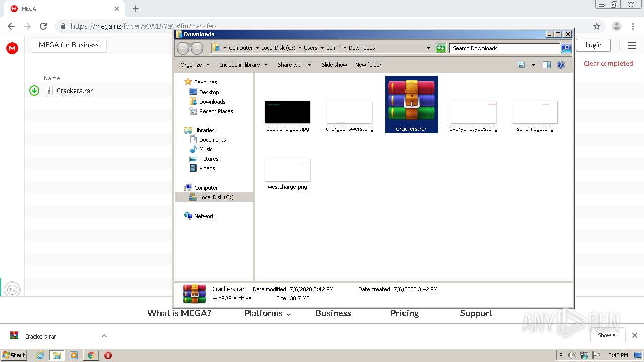The height and width of the screenshot is (362, 644).
Task: Click Slide show in toolbar
Action: [334, 65]
